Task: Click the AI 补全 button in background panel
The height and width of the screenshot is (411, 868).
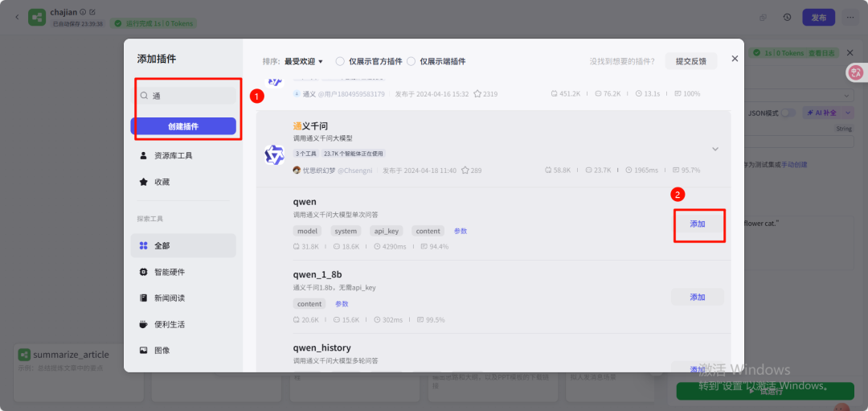Action: point(822,113)
